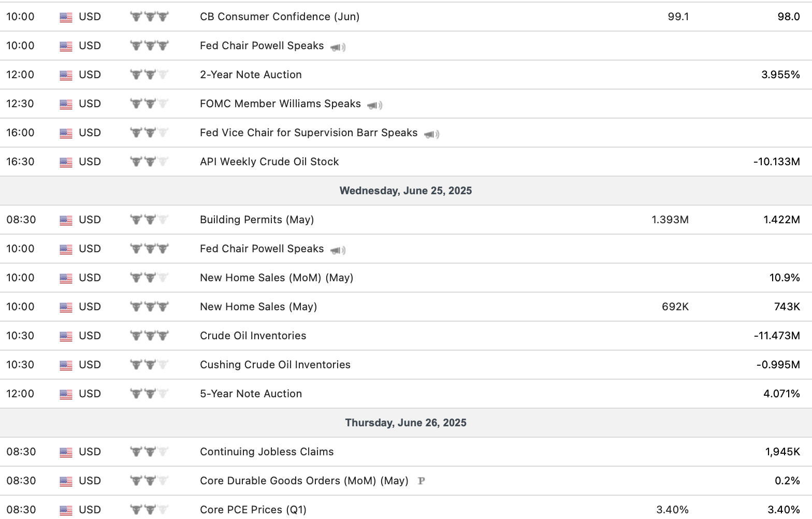812x519 pixels.
Task: Click the speaker icon on Wednesday's Powell Speaks event
Action: [x=338, y=250]
